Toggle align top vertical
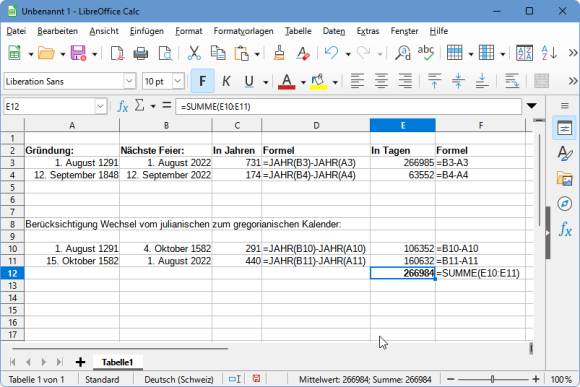580x387 pixels. click(434, 81)
